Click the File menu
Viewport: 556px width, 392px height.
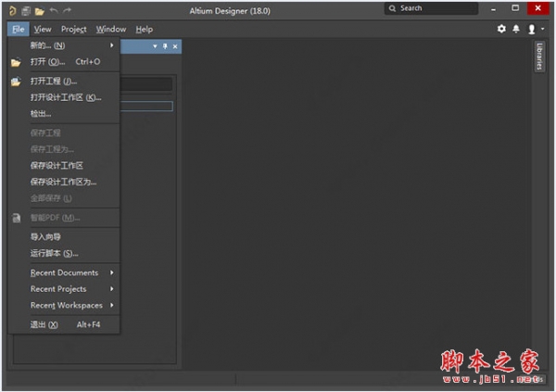(19, 29)
